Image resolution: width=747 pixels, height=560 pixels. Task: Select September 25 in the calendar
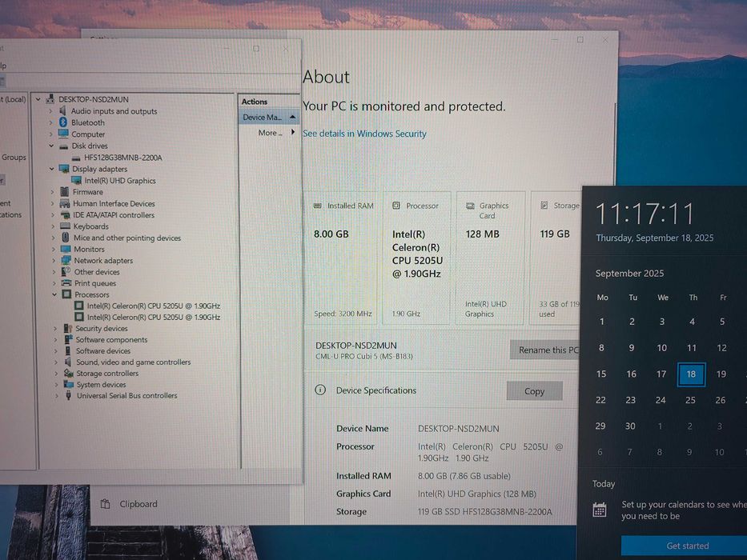click(690, 400)
